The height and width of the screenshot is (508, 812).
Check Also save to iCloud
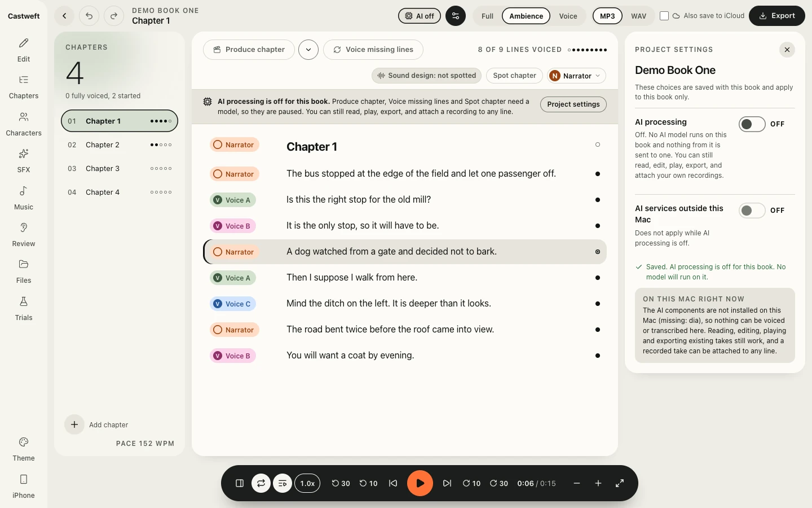point(664,16)
